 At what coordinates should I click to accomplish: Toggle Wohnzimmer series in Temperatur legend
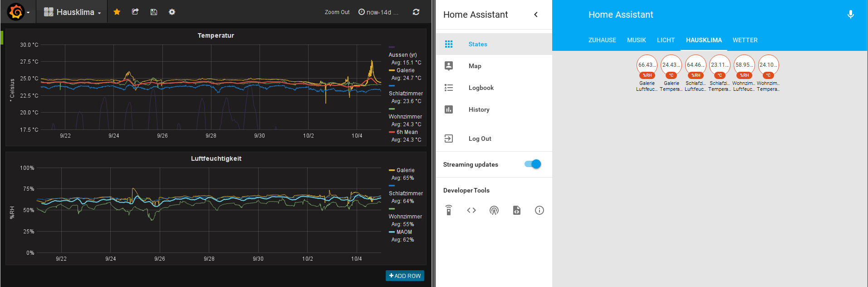(x=405, y=117)
